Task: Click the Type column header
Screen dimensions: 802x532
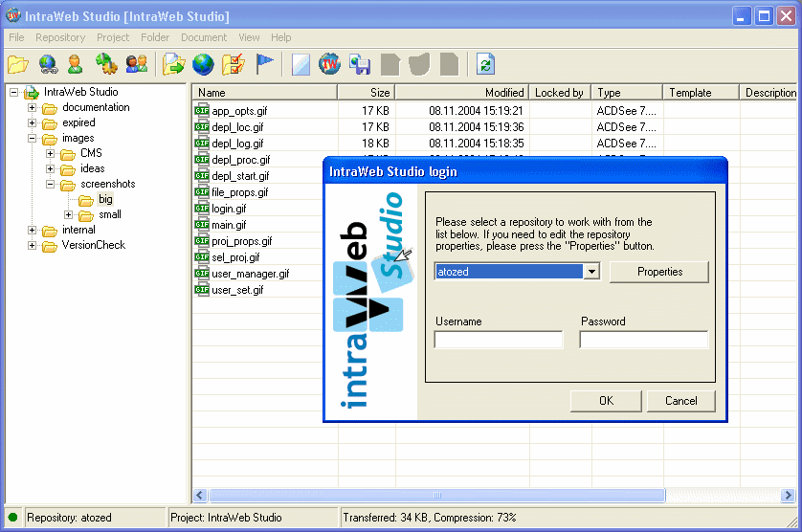Action: click(x=627, y=93)
